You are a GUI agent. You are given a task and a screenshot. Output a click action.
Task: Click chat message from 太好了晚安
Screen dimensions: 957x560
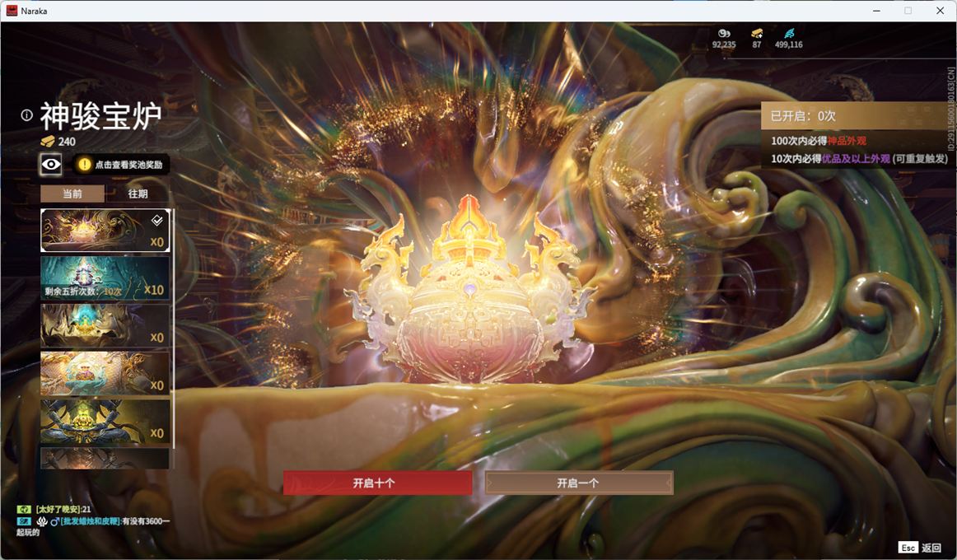point(63,509)
